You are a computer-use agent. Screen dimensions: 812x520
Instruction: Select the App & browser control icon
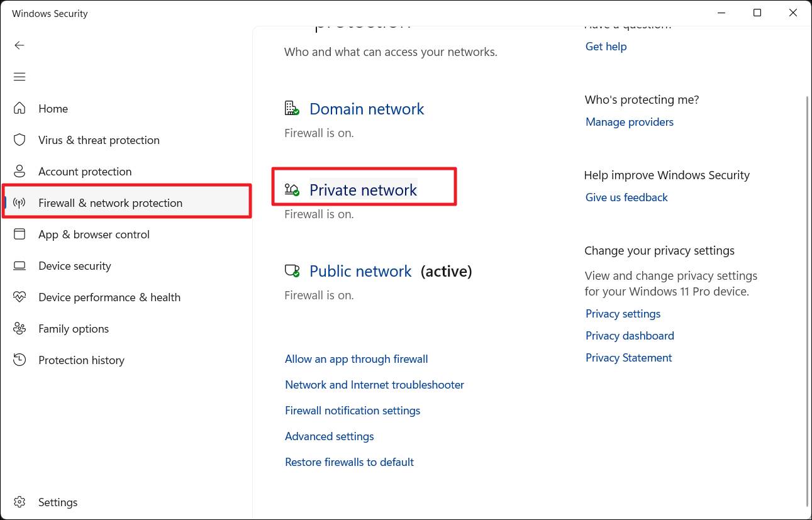coord(19,234)
